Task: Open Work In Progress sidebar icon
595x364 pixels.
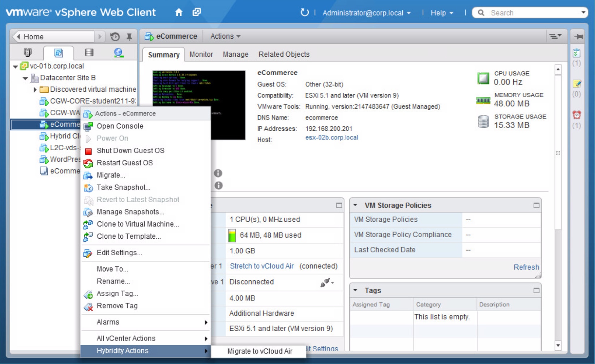Action: tap(577, 84)
